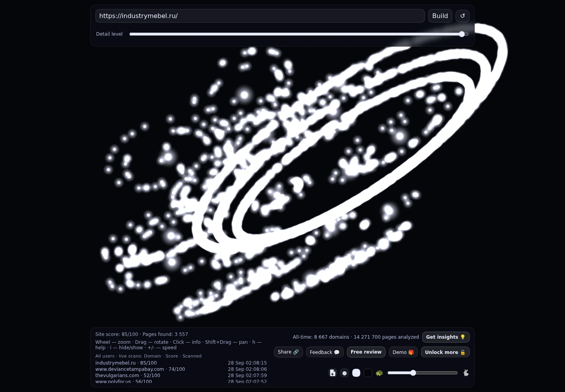The width and height of the screenshot is (565, 392).
Task: Click the Build button
Action: pyautogui.click(x=440, y=16)
